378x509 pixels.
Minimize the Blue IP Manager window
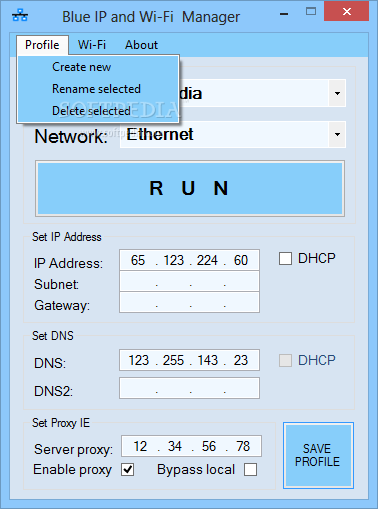tap(284, 14)
